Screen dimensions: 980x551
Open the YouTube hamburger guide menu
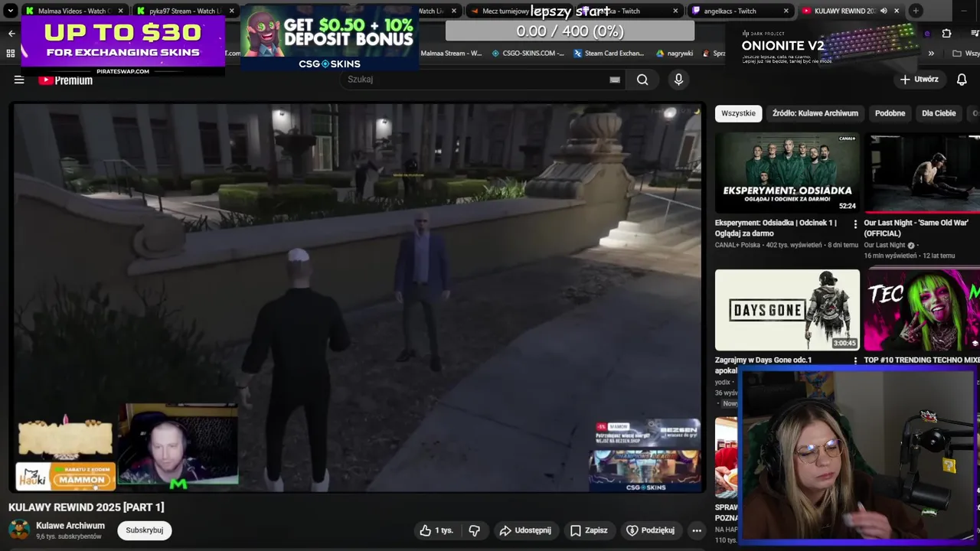[19, 80]
